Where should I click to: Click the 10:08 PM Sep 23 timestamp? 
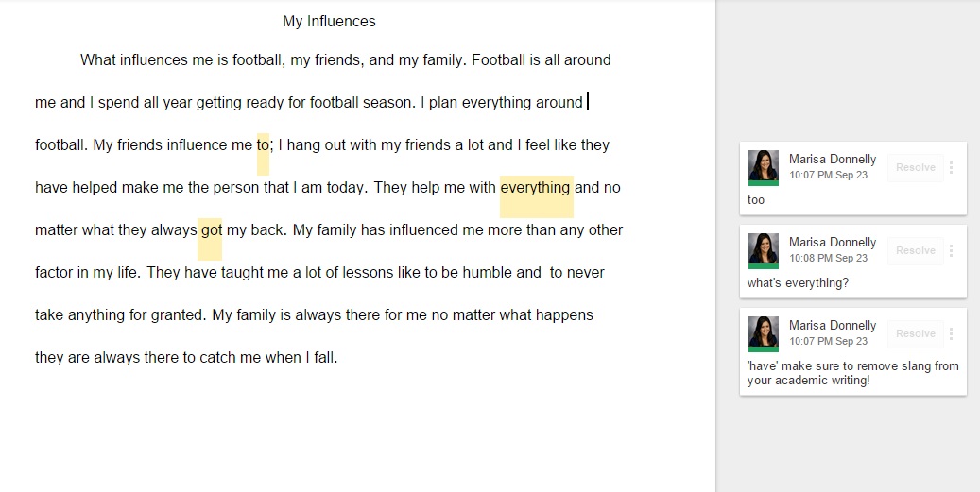pos(828,258)
